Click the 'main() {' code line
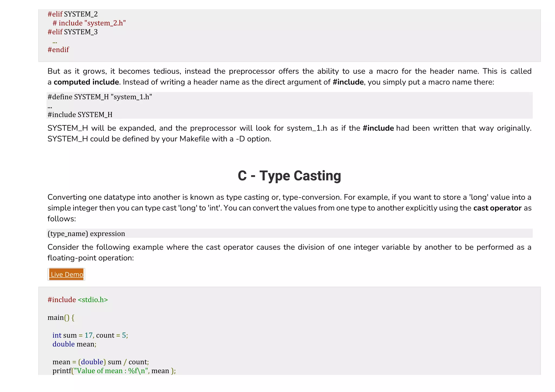555x392 pixels. point(61,318)
